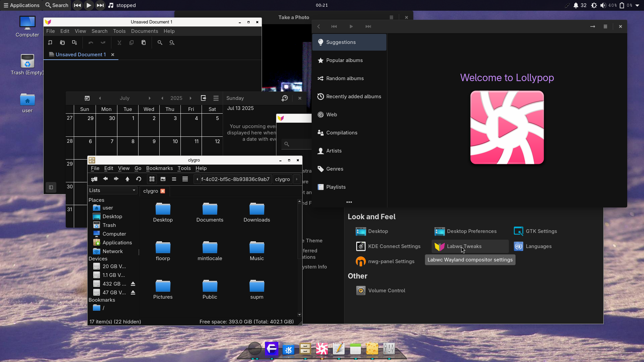
Task: Click the reload folder icon
Action: [139, 179]
